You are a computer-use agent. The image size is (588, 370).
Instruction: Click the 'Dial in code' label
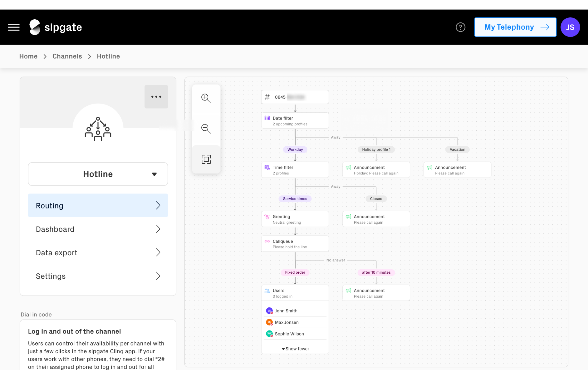click(36, 315)
